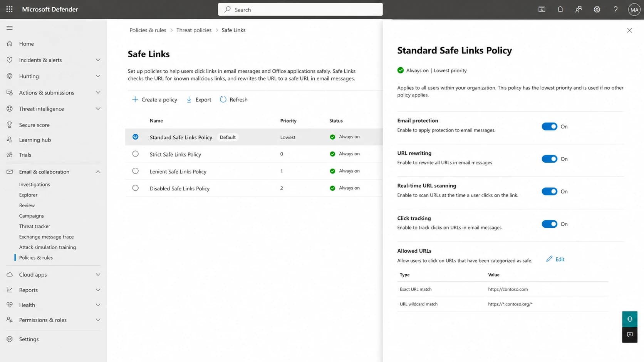Select the Lenient Safe Links Policy radio
Viewport: 644px width, 362px height.
click(135, 171)
